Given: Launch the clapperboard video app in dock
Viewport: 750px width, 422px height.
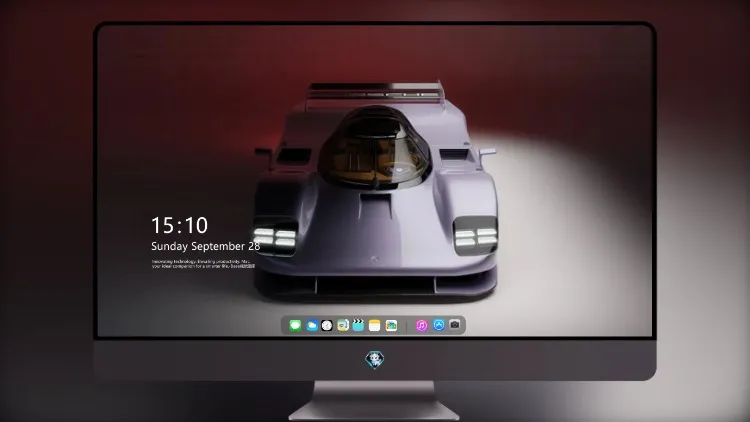Looking at the screenshot, I should coord(358,325).
